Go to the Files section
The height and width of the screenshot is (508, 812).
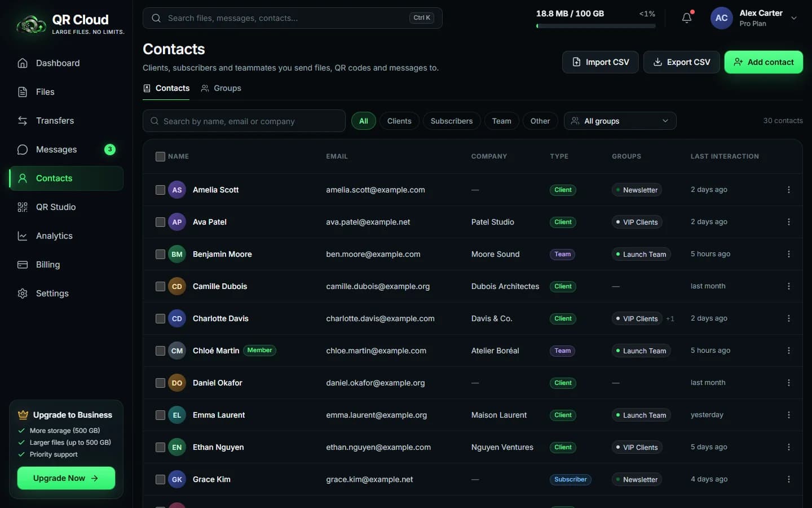66,92
